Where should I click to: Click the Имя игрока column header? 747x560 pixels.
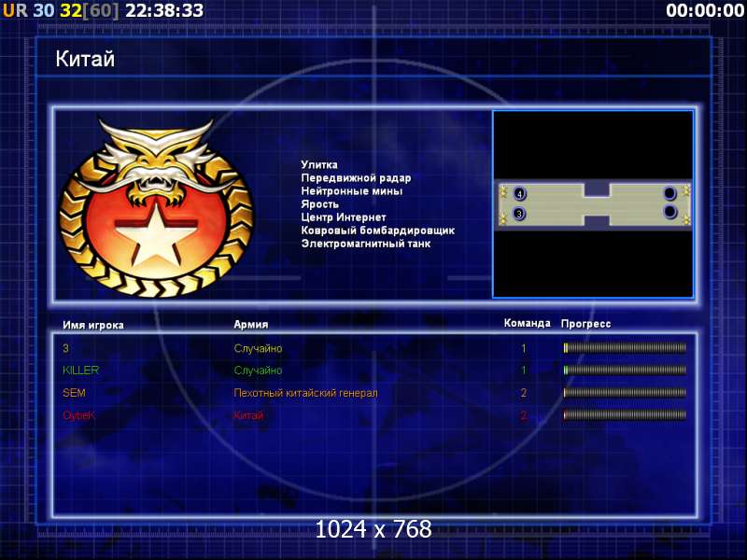(93, 325)
